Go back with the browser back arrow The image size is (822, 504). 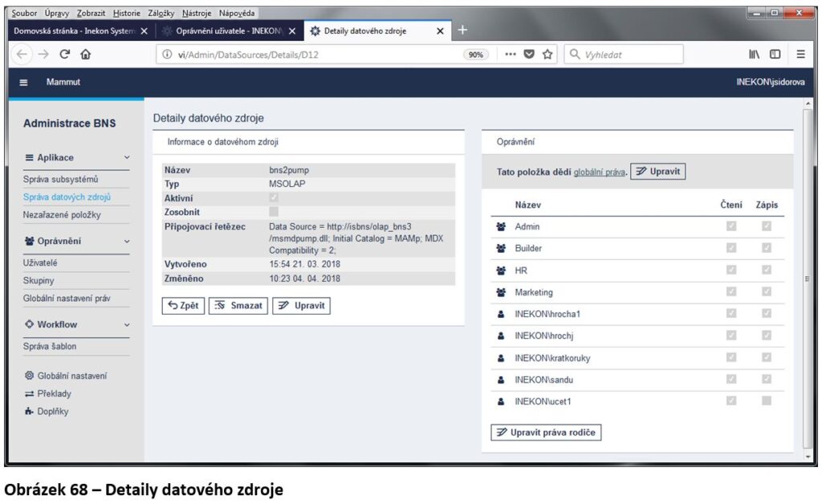pyautogui.click(x=22, y=54)
